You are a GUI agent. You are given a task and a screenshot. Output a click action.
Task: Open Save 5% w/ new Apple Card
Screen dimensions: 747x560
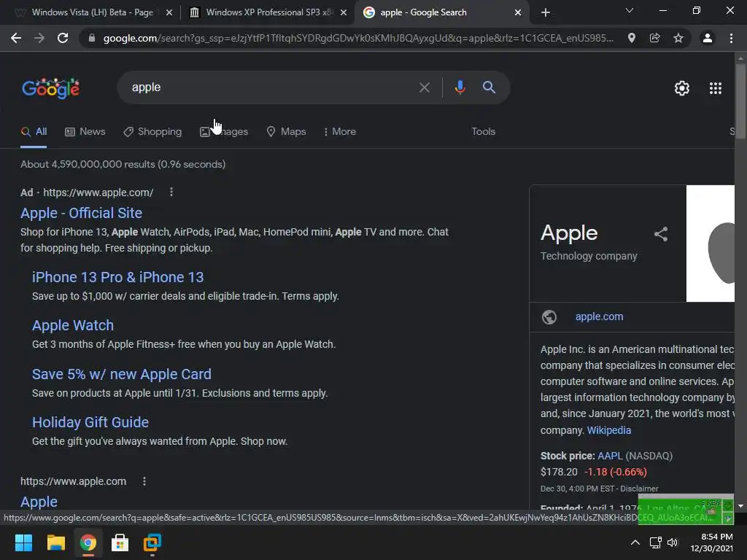pos(122,374)
